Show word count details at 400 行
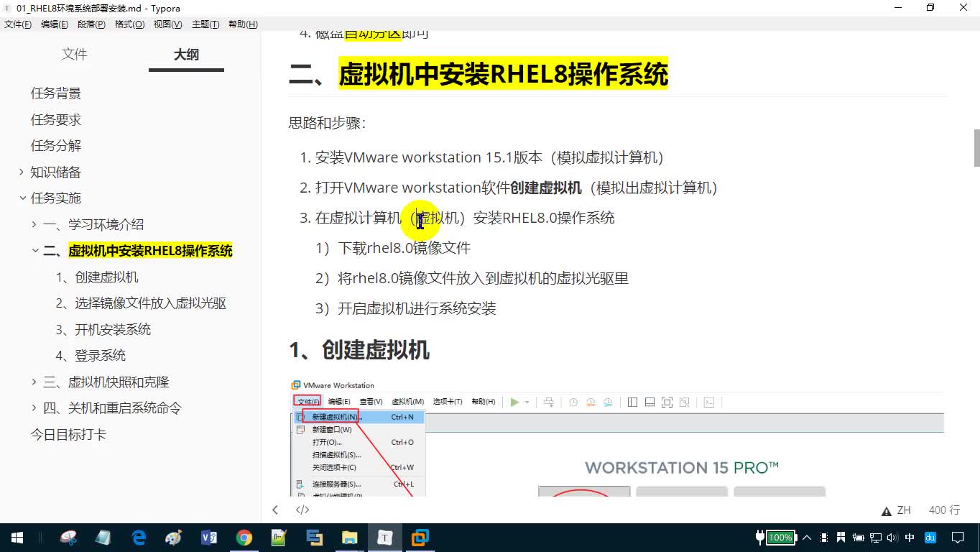Image resolution: width=980 pixels, height=552 pixels. [x=944, y=510]
